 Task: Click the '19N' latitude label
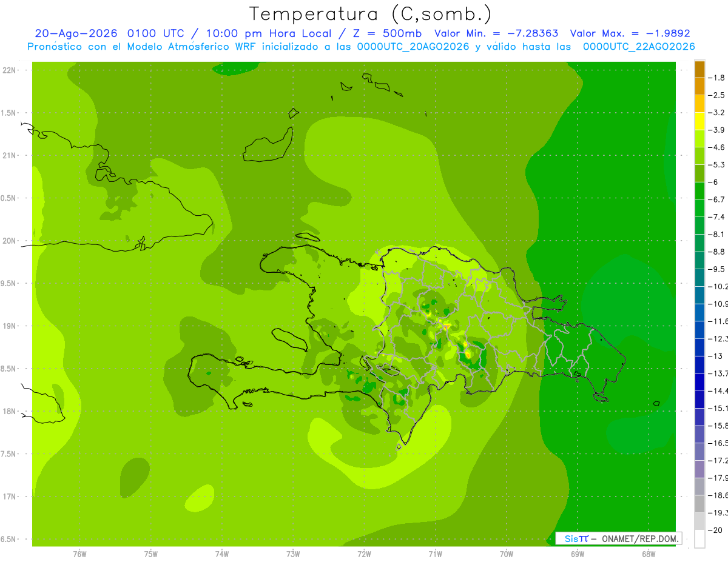coord(9,326)
